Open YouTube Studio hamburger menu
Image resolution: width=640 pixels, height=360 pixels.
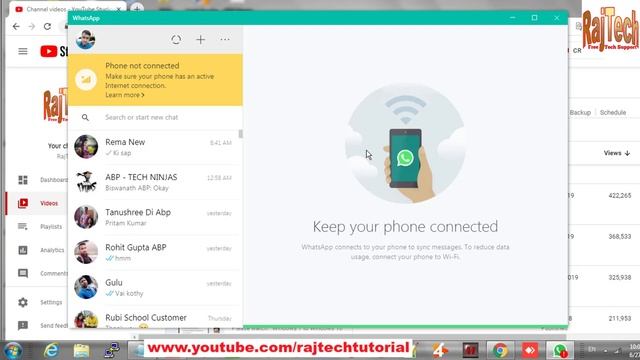(23, 51)
